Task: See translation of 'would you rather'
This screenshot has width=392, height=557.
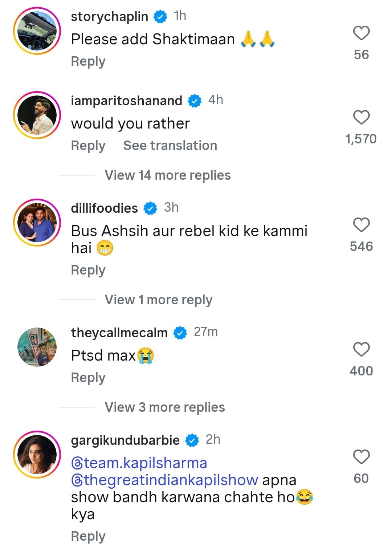Action: click(170, 146)
